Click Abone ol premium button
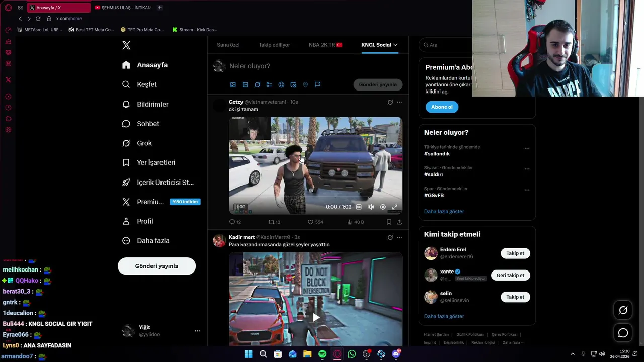644x362 pixels. pos(442,107)
